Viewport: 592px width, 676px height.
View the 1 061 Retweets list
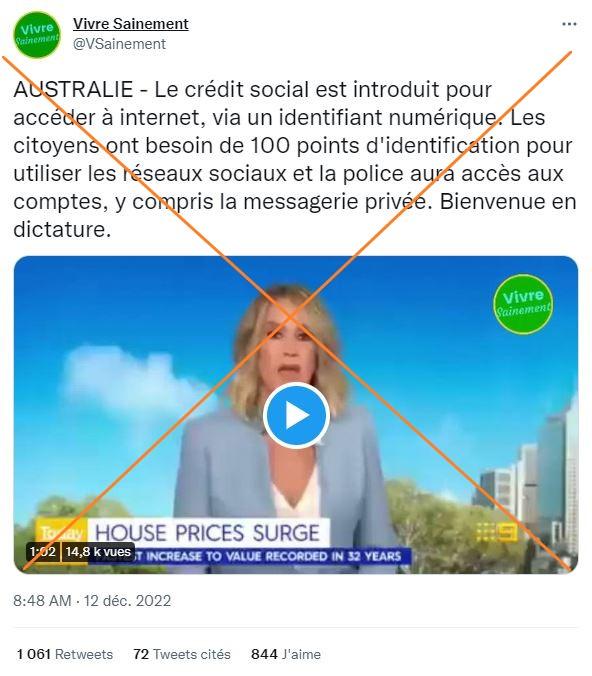pos(65,654)
